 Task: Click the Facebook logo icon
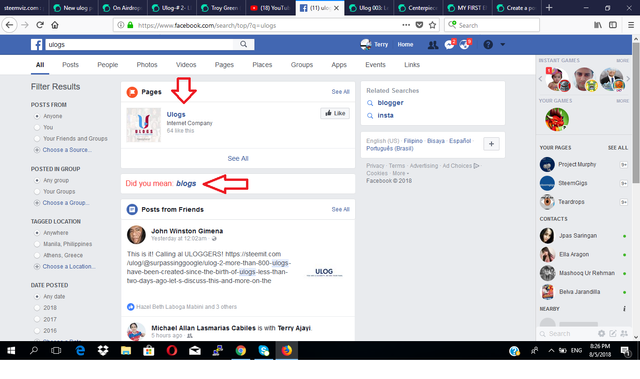click(x=36, y=44)
